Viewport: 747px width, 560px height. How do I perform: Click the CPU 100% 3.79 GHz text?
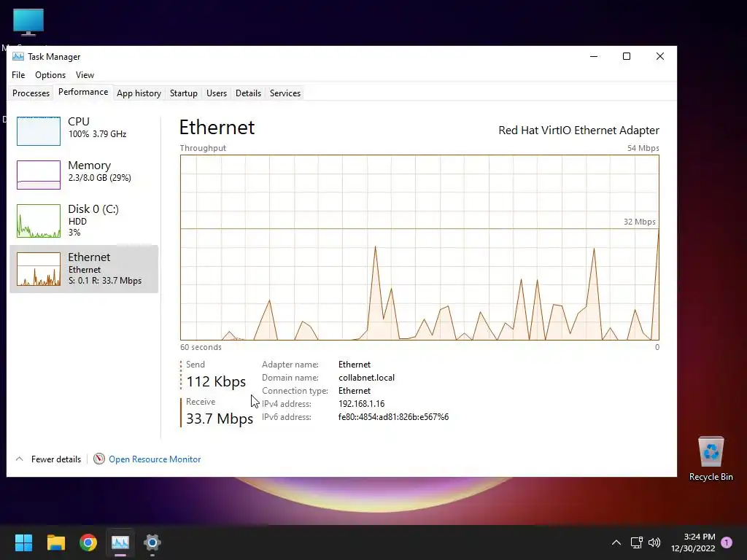point(97,134)
